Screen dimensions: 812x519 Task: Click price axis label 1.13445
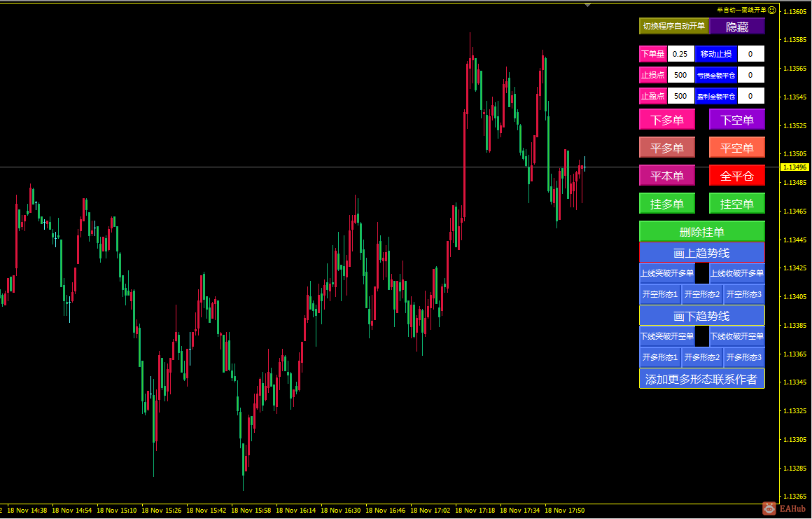[x=795, y=240]
